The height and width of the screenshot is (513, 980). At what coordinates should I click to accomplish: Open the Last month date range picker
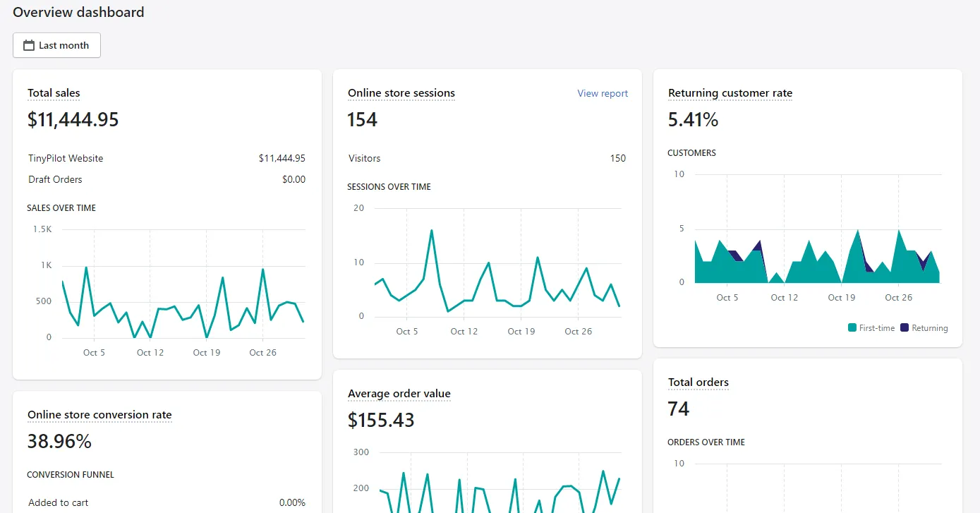pos(56,44)
